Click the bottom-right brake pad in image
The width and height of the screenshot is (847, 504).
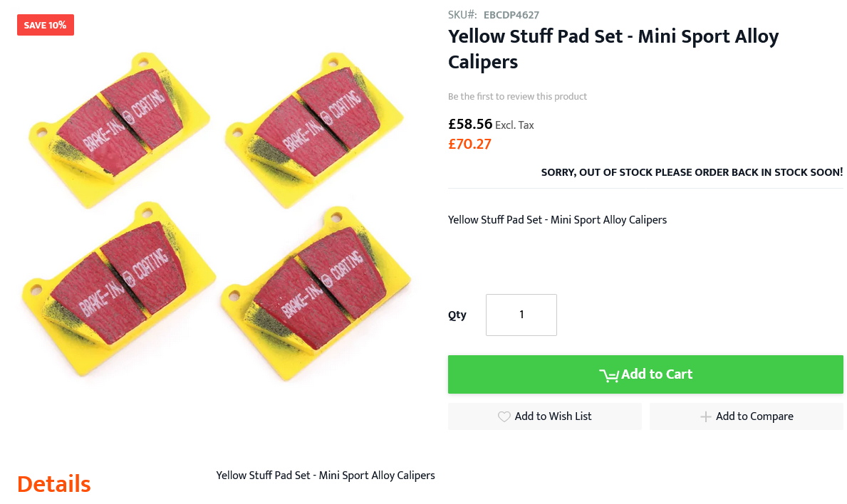316,293
